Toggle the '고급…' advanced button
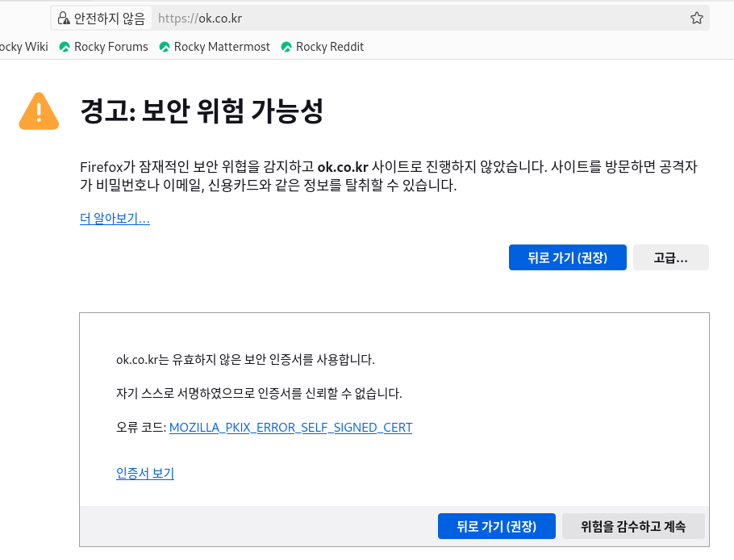 pos(671,257)
